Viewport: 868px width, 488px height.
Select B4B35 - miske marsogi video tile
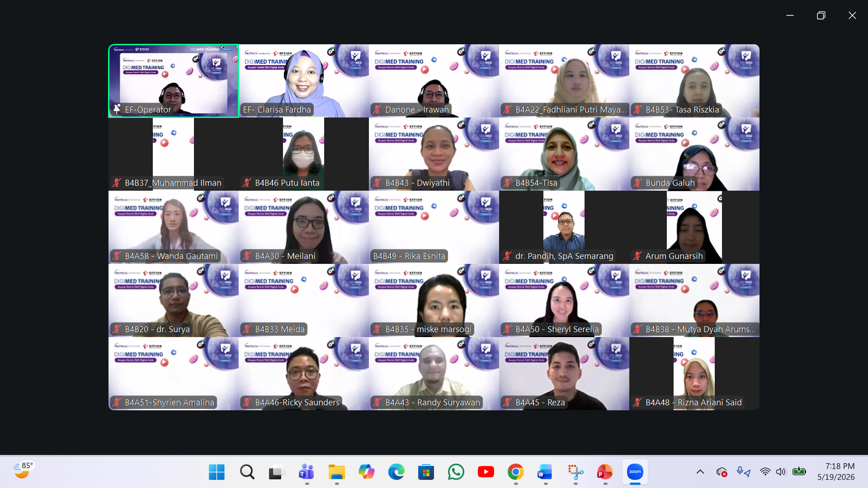pyautogui.click(x=434, y=300)
